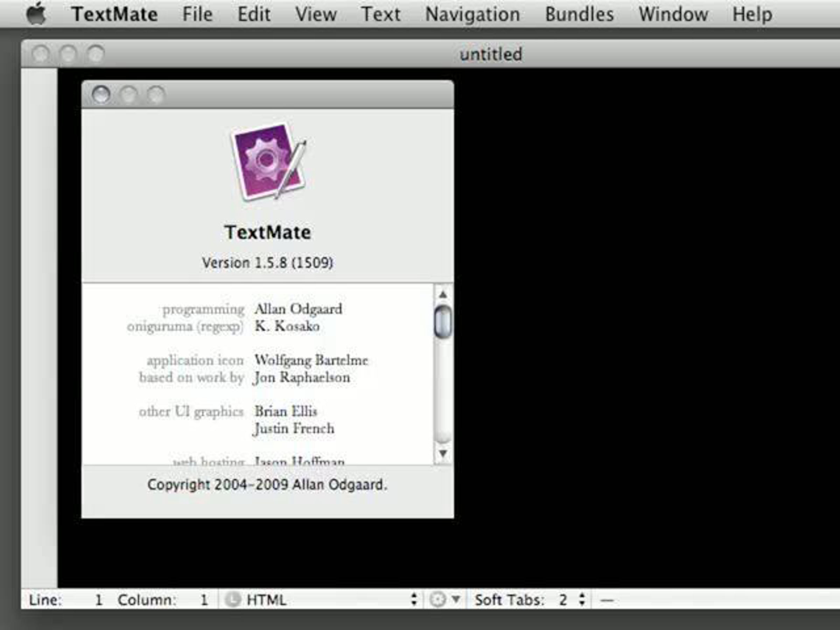
Task: Click the HTML language icon in status bar
Action: (232, 600)
